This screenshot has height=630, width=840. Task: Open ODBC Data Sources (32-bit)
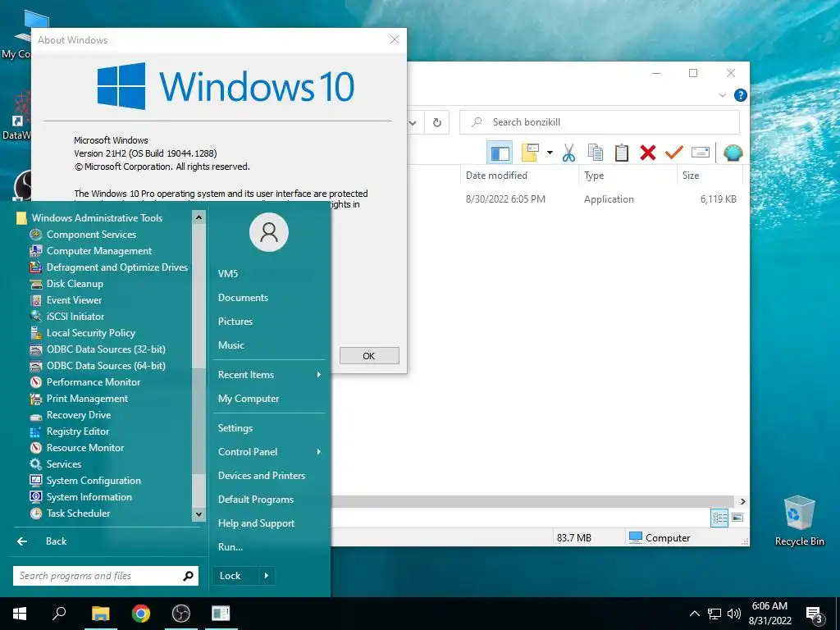click(98, 349)
